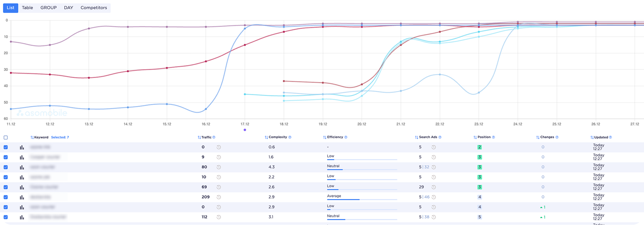This screenshot has height=225, width=644.
Task: Uncheck the row with traffic 69
Action: [x=6, y=187]
